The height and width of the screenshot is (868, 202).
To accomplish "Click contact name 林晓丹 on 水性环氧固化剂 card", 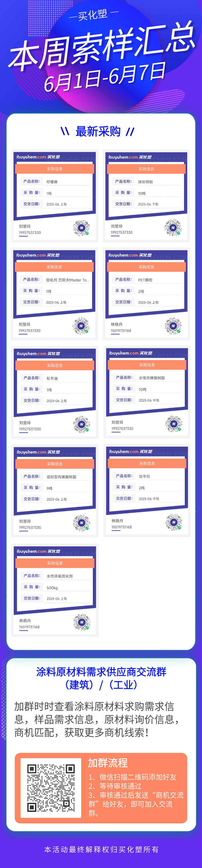I will (x=25, y=621).
